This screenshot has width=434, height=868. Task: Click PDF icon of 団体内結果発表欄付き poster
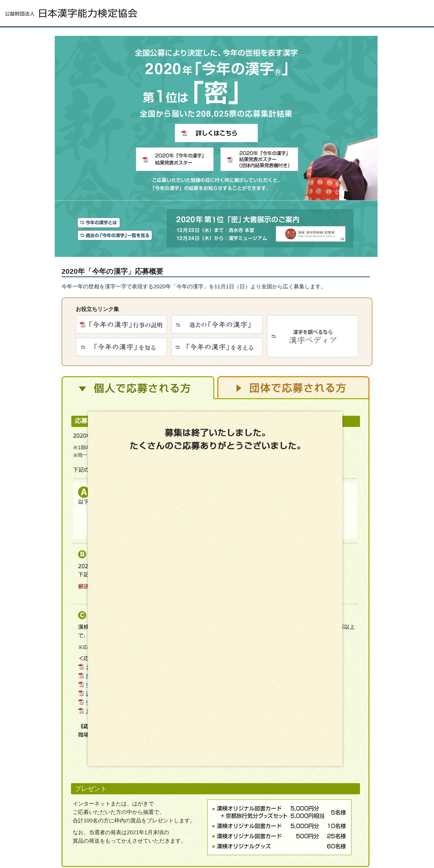click(230, 160)
